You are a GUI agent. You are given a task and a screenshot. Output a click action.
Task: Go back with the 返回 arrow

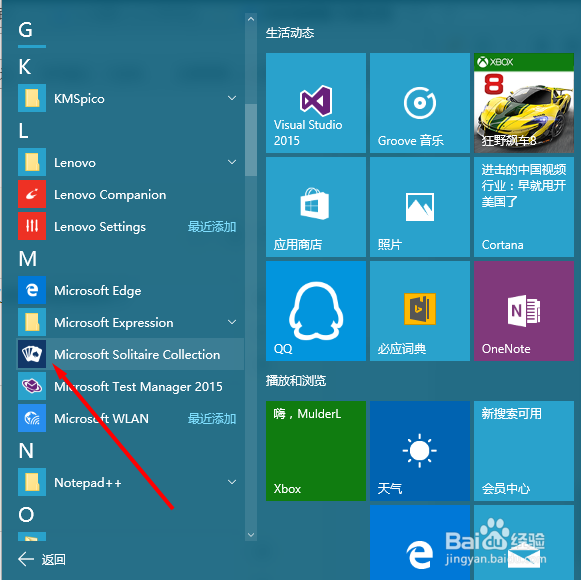[x=26, y=559]
